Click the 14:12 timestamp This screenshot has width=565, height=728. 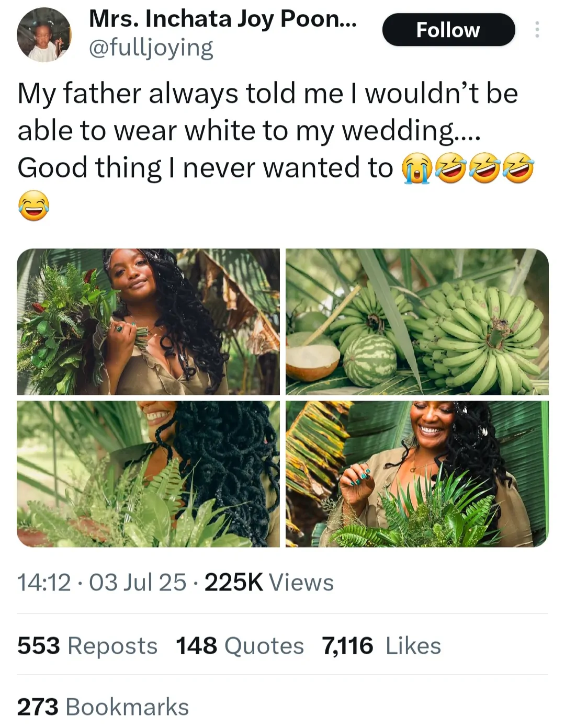[44, 583]
